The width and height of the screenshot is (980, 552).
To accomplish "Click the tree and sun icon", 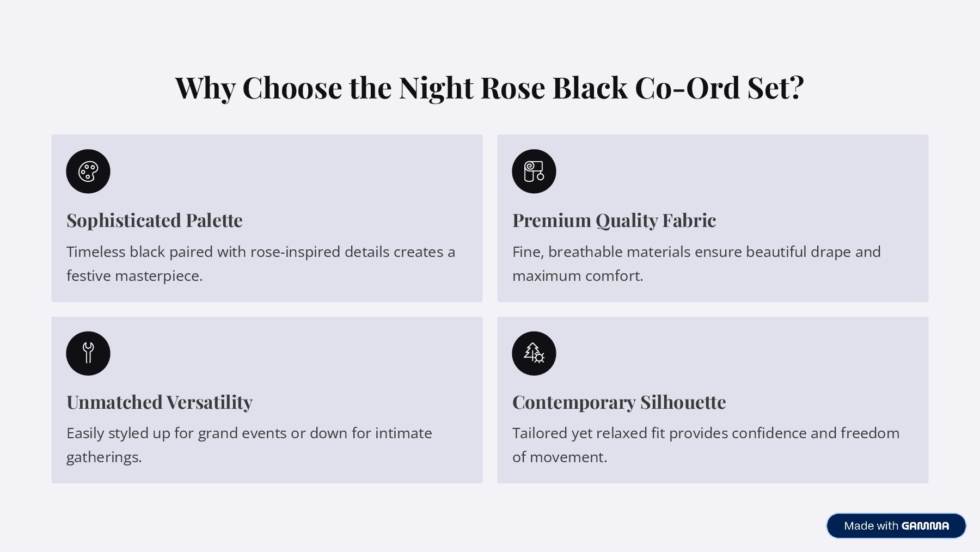I will tap(534, 353).
